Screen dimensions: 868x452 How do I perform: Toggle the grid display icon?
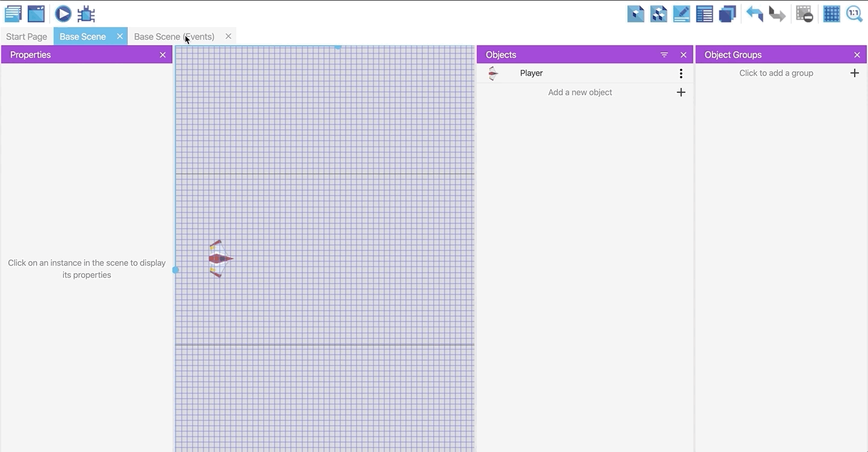831,13
